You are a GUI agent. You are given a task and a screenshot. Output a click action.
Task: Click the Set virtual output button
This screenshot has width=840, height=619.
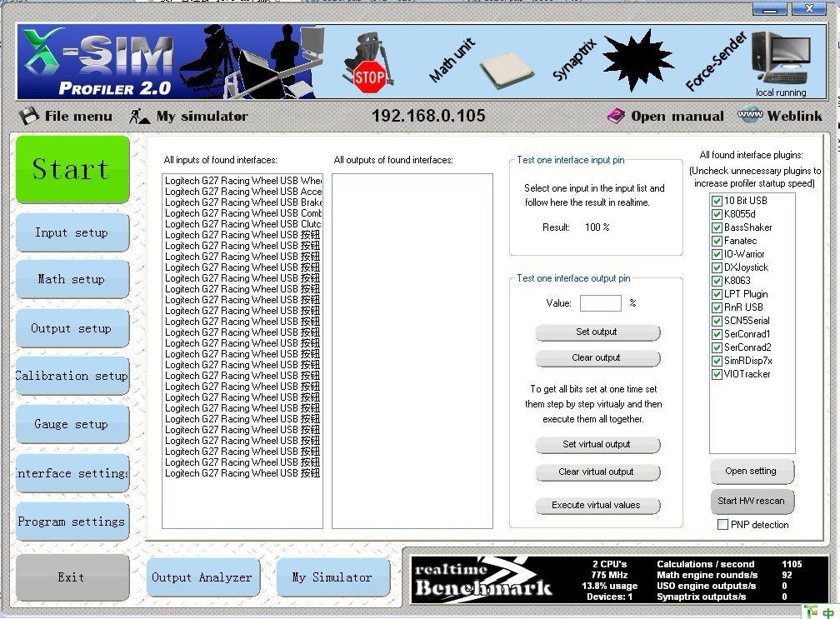click(597, 445)
